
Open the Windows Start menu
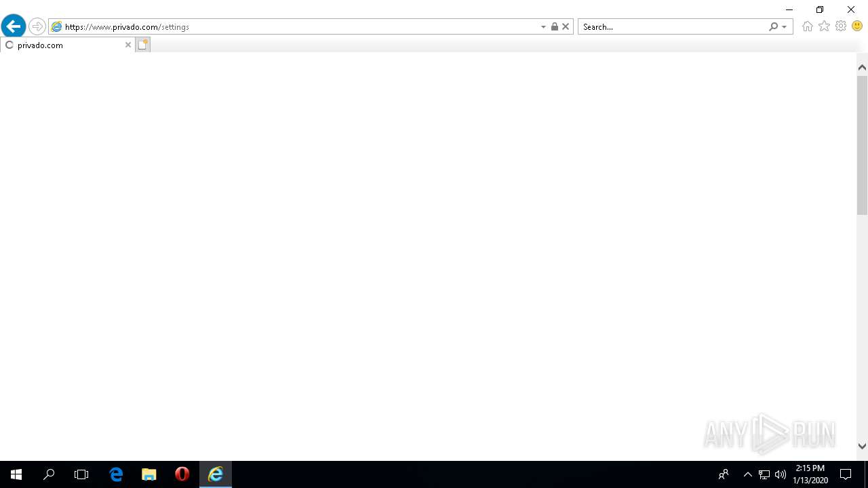16,474
